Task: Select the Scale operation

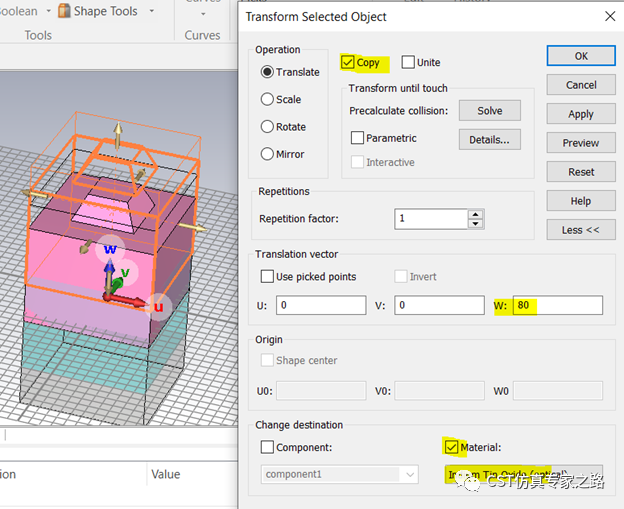Action: pos(267,99)
